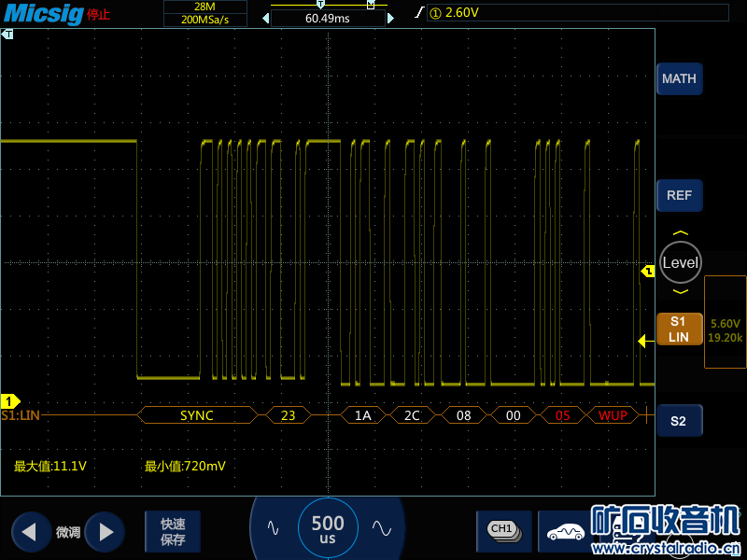
Task: Click the 快速保存 quick save button
Action: point(173,532)
